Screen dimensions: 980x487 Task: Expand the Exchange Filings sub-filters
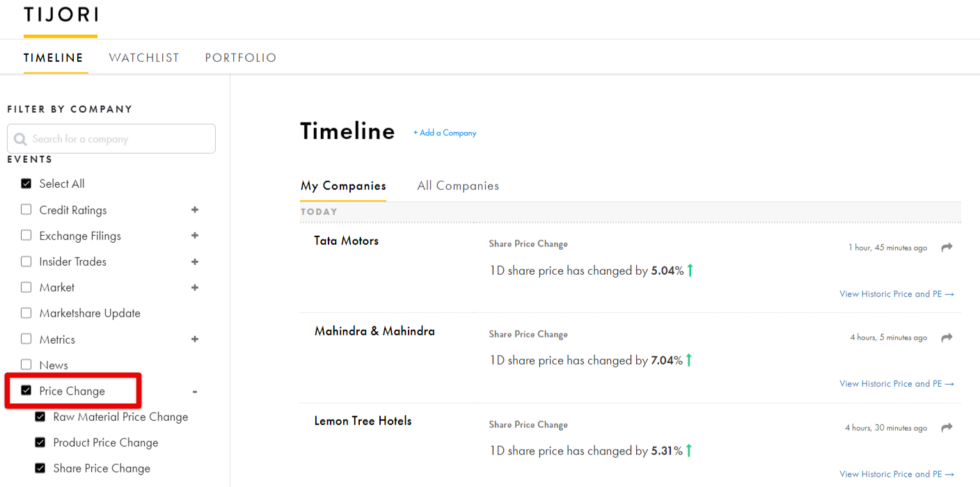(x=195, y=236)
